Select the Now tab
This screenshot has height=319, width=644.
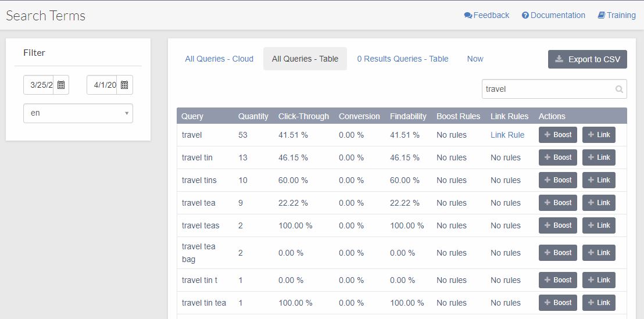pyautogui.click(x=475, y=59)
